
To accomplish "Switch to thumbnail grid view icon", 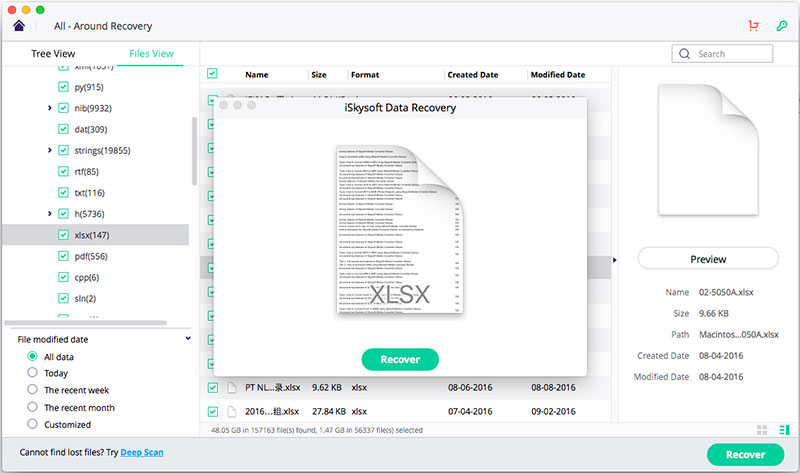I will (x=762, y=430).
